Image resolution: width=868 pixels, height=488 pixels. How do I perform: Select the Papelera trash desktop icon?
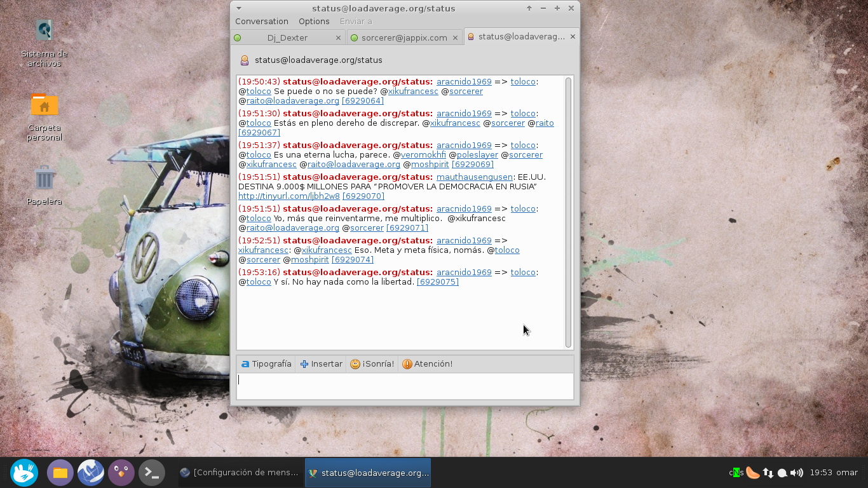44,186
